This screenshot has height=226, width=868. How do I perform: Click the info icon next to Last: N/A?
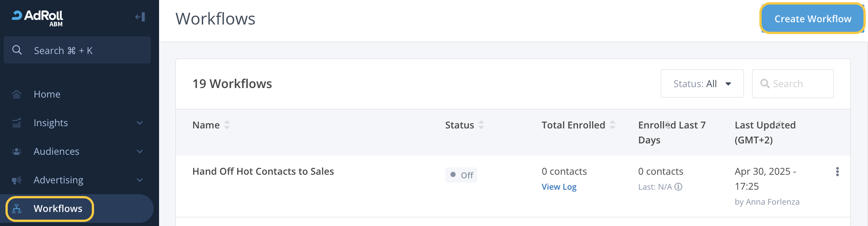coord(678,187)
